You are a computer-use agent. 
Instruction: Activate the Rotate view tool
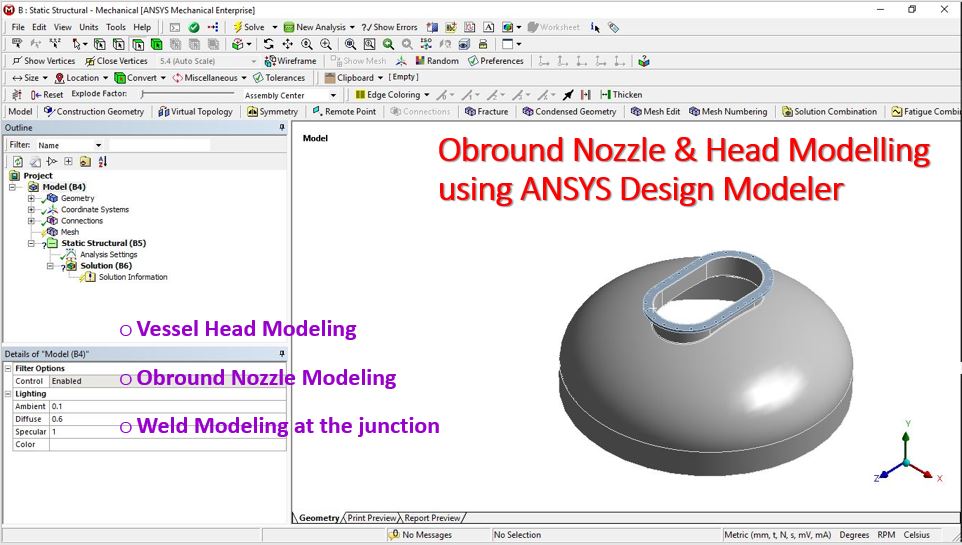[269, 44]
